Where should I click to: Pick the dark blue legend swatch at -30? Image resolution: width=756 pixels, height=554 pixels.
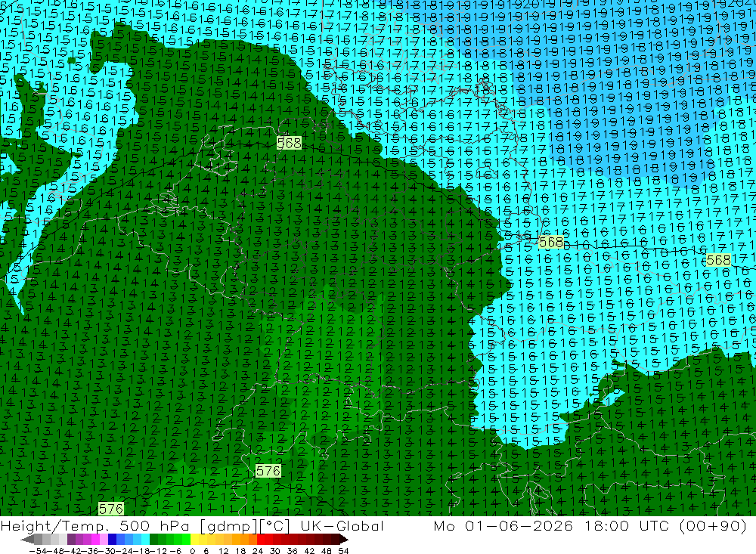click(112, 540)
